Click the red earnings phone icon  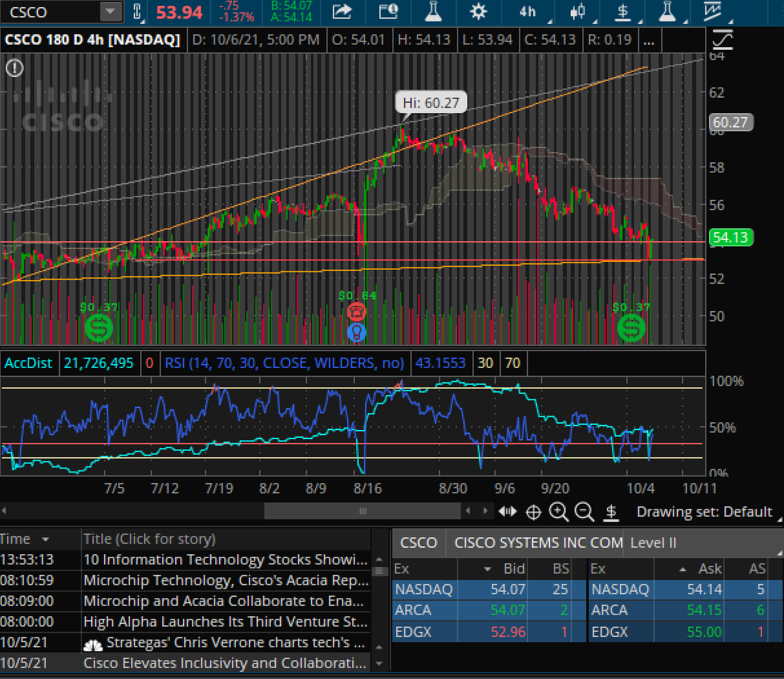357,311
